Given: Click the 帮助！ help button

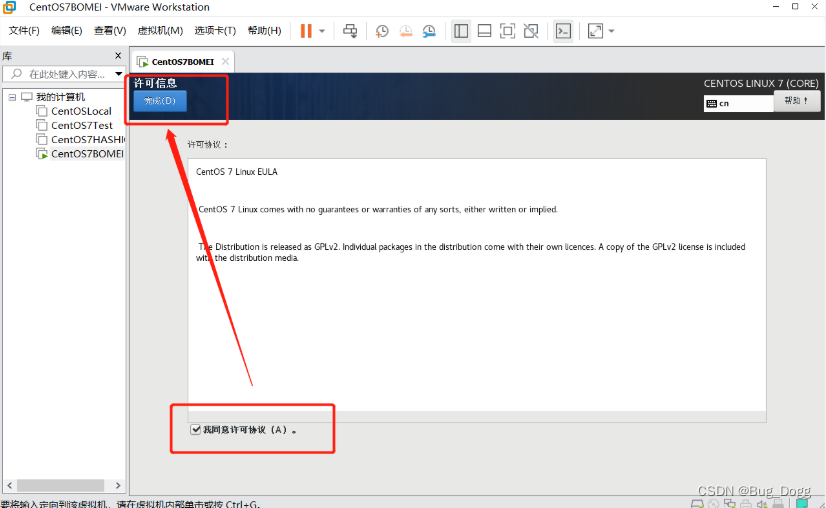Looking at the screenshot, I should point(796,101).
